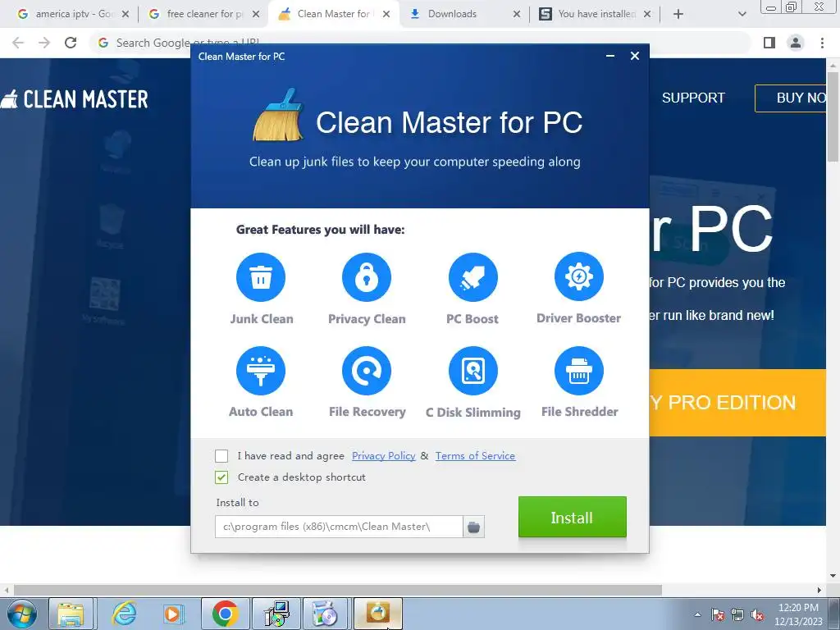This screenshot has height=630, width=840.
Task: Open Chrome tab search dropdown
Action: coord(742,14)
